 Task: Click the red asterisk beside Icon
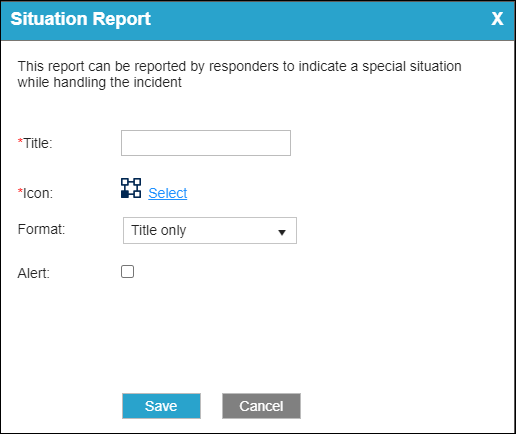(20, 191)
